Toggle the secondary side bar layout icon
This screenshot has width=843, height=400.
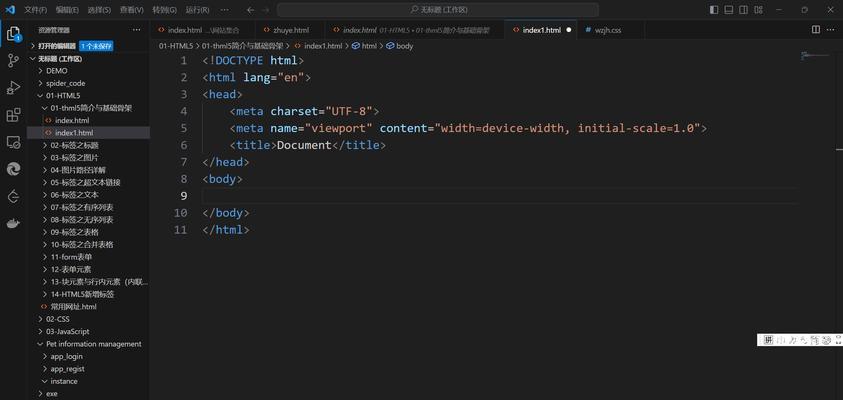click(x=743, y=10)
